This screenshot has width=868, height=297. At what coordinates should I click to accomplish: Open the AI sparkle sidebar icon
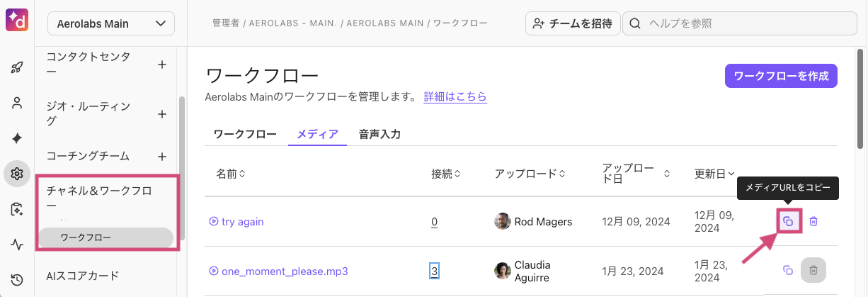17,138
